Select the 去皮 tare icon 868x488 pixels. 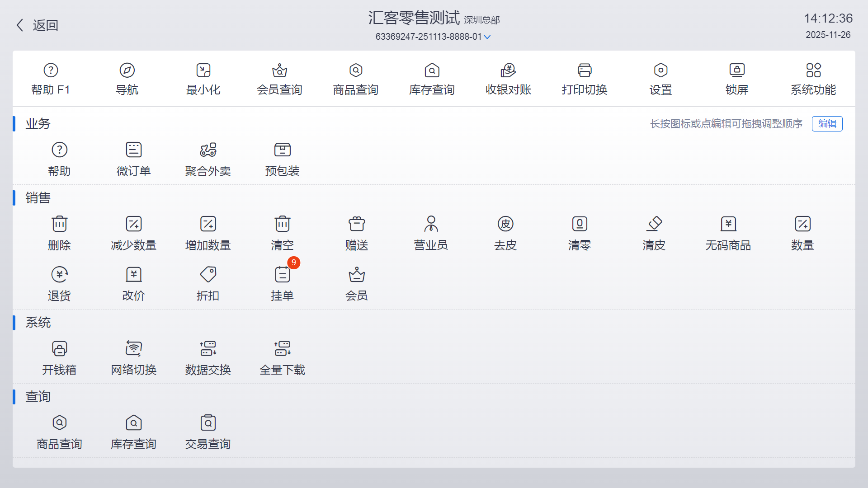click(x=505, y=224)
